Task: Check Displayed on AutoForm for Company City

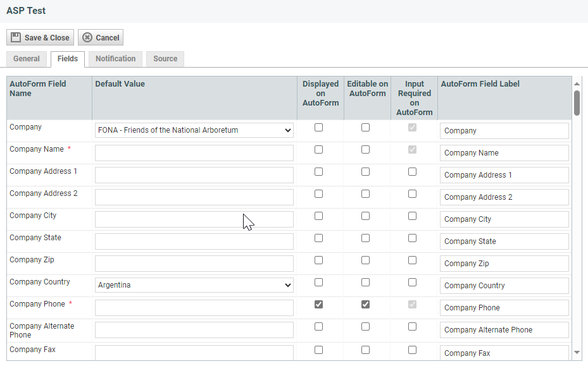Action: (x=318, y=216)
